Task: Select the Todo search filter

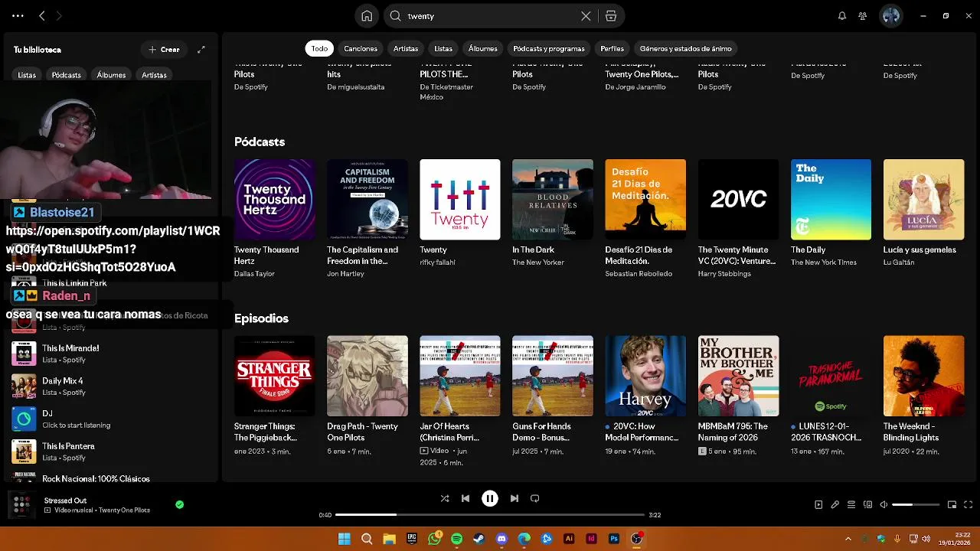Action: tap(319, 48)
